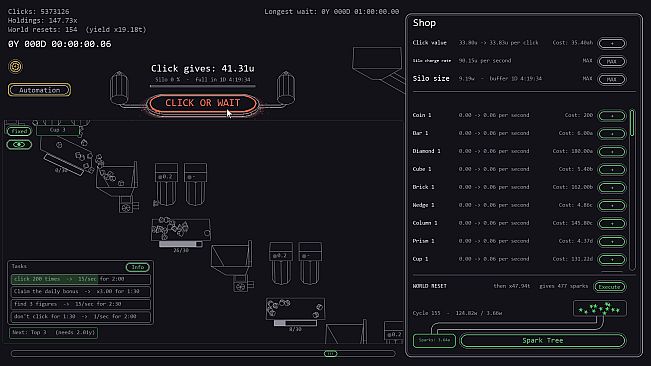Toggle the eye visibility button
Image resolution: width=651 pixels, height=366 pixels.
click(x=19, y=144)
